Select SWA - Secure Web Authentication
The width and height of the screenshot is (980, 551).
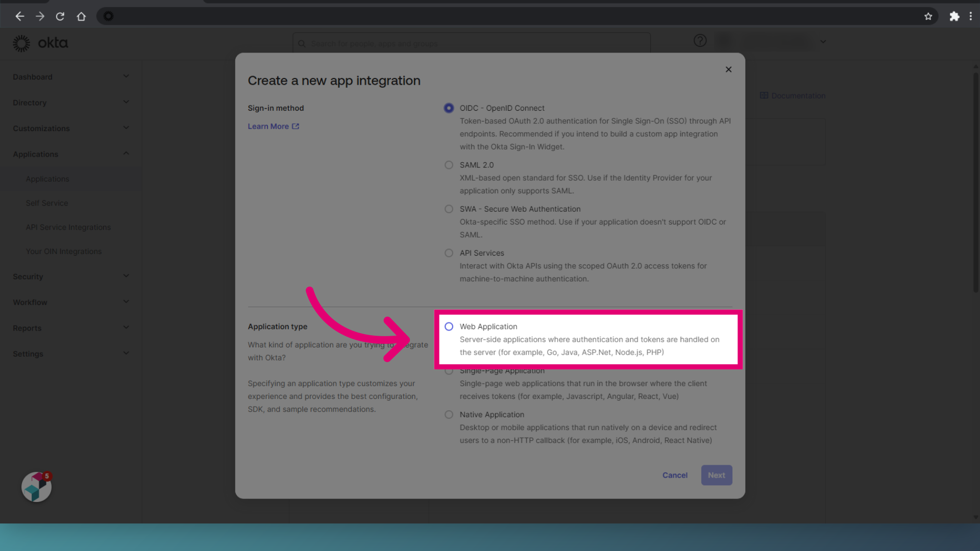pos(449,209)
